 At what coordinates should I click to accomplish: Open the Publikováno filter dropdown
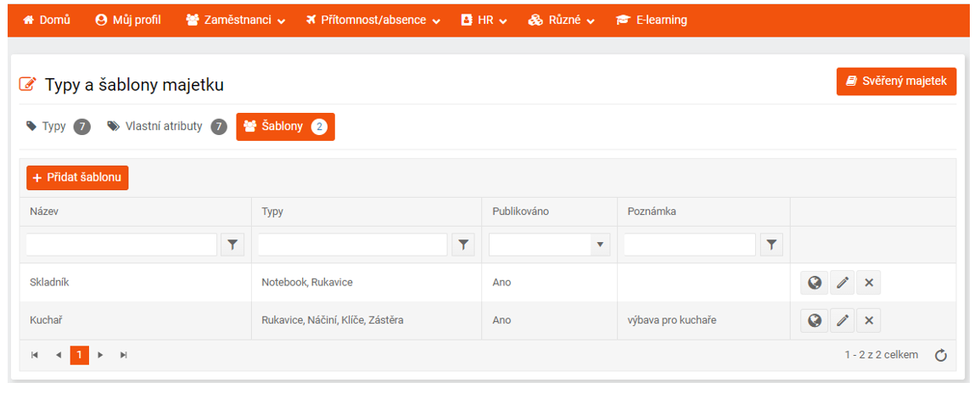(600, 245)
